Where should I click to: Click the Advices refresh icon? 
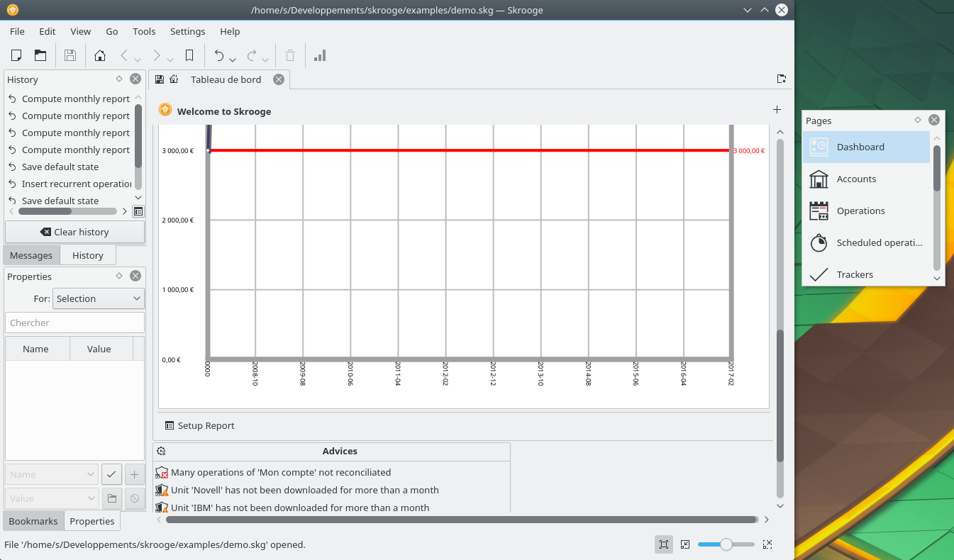coord(161,451)
